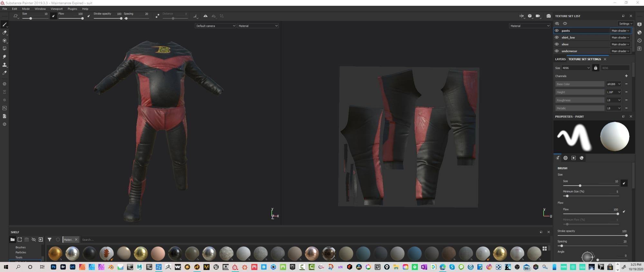The height and width of the screenshot is (272, 644).
Task: Click the Photoshop export icon in left sidebar
Action: click(5, 108)
